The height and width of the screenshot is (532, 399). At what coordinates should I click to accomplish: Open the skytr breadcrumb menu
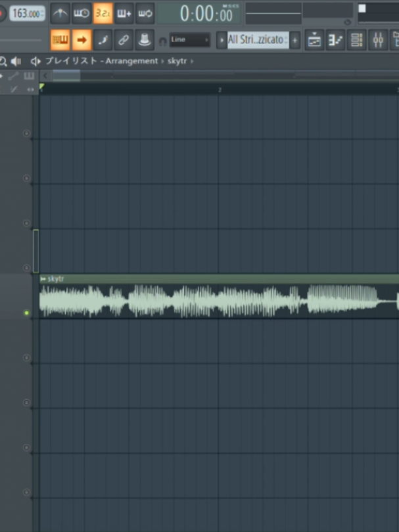pos(177,62)
